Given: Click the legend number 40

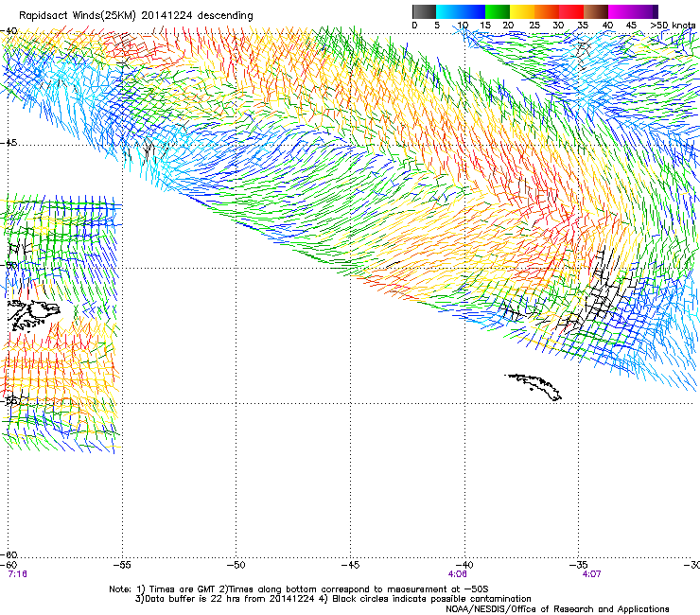Looking at the screenshot, I should (607, 26).
